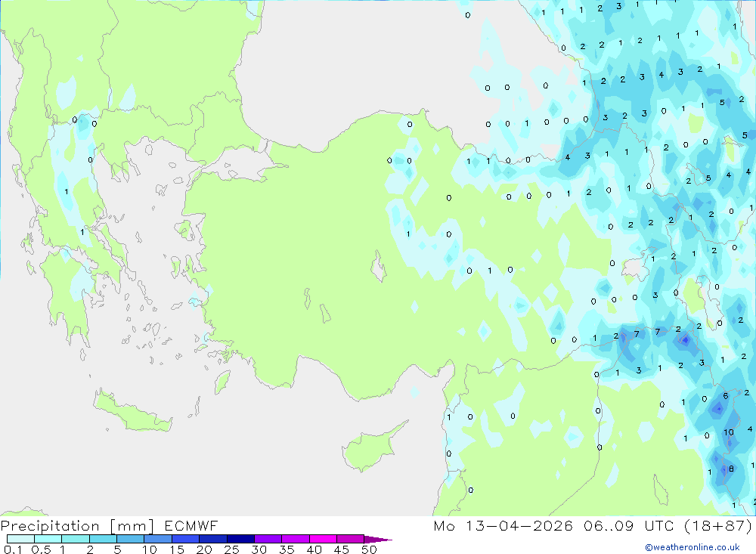756x554 pixels.
Task: Click the legend scale label '35'
Action: coord(287,549)
